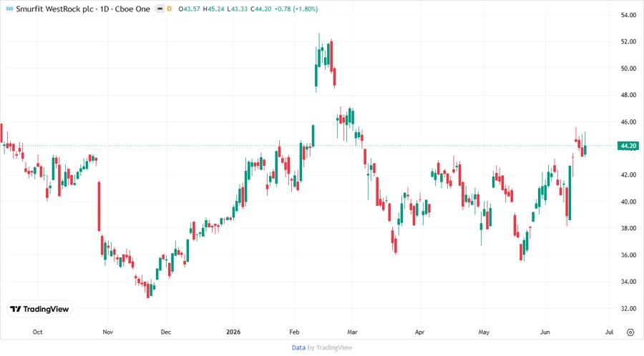This screenshot has height=356, width=644.
Task: Click the open value O43.57
Action: [x=190, y=9]
